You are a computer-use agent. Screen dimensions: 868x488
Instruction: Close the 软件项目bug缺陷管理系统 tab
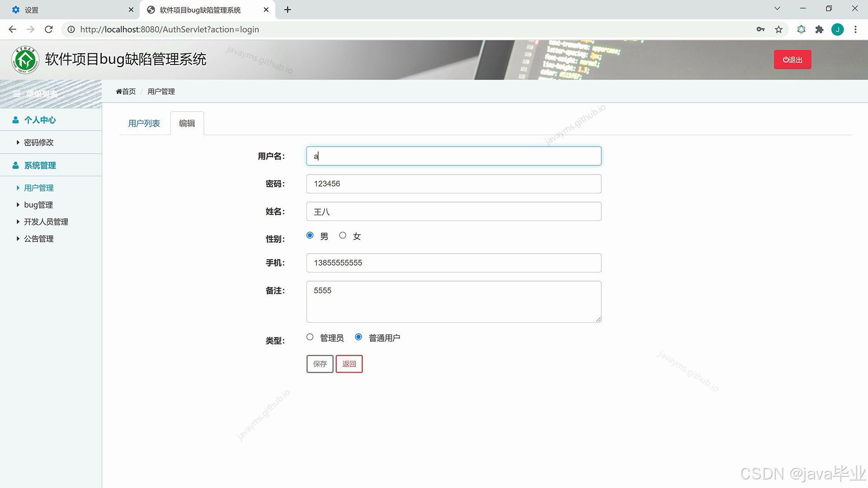[266, 9]
